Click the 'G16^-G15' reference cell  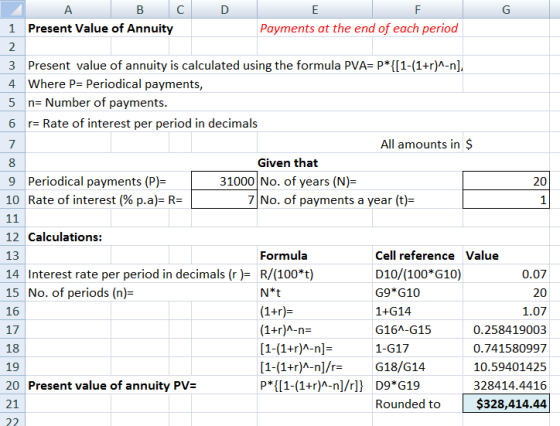pyautogui.click(x=403, y=330)
